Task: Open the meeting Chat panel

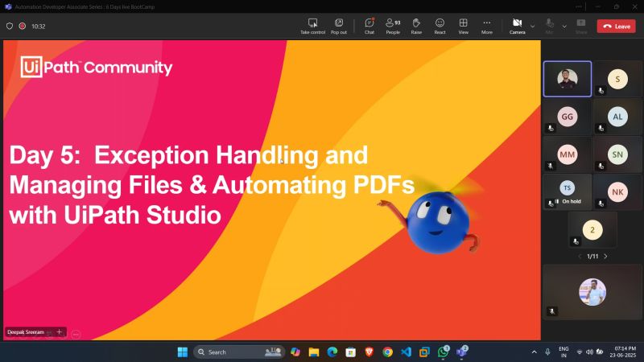Action: pos(369,26)
